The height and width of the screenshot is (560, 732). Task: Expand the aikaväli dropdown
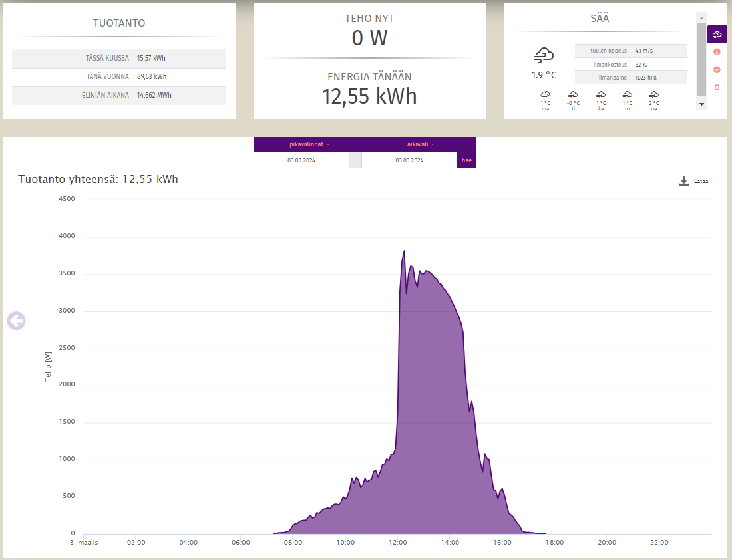(x=420, y=144)
